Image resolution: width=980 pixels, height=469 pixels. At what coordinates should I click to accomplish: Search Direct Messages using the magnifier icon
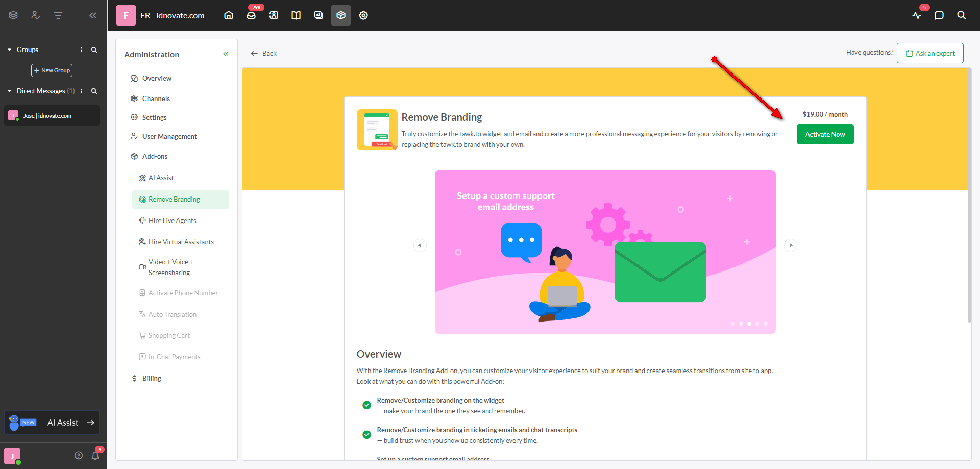(94, 91)
